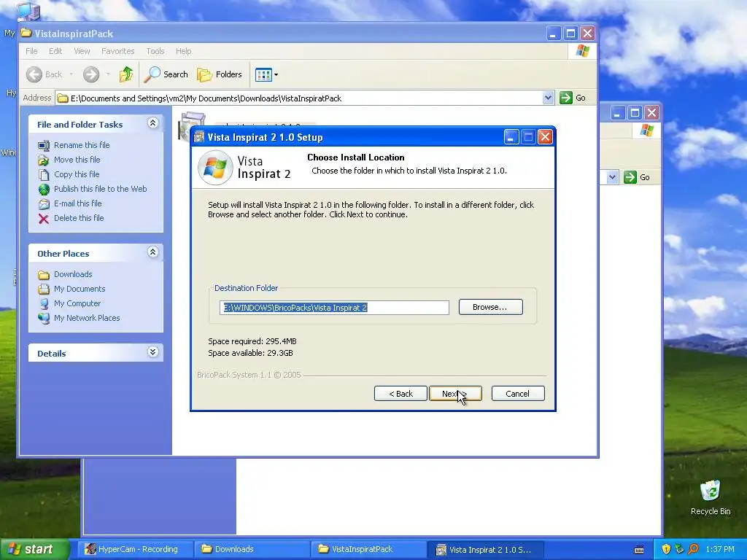The width and height of the screenshot is (747, 560).
Task: Click Go next to VistaInspiratPack address bar
Action: point(573,98)
